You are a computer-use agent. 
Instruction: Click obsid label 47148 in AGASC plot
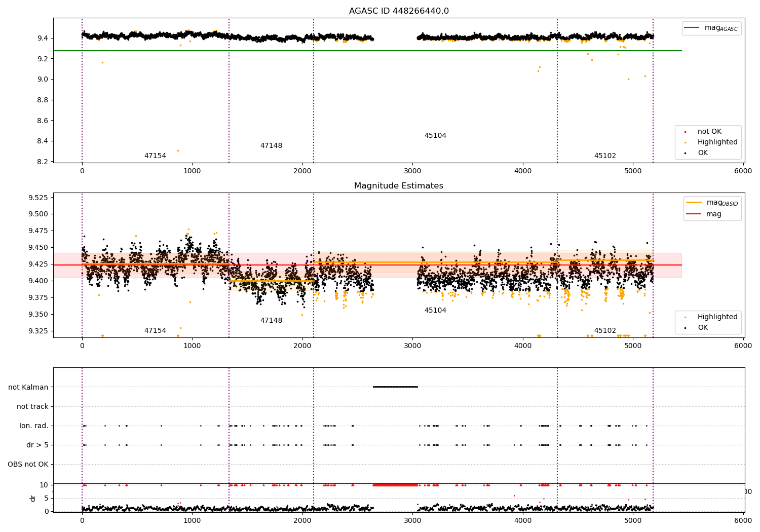(271, 146)
